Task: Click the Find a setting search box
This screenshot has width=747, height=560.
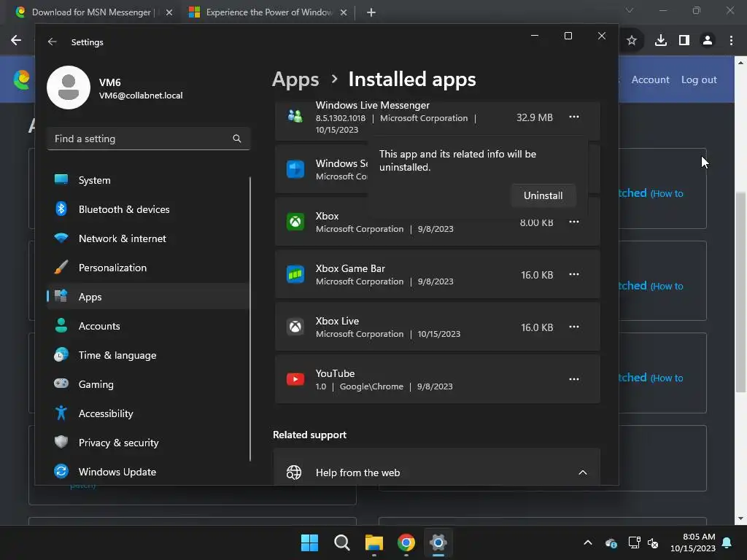Action: pyautogui.click(x=149, y=139)
